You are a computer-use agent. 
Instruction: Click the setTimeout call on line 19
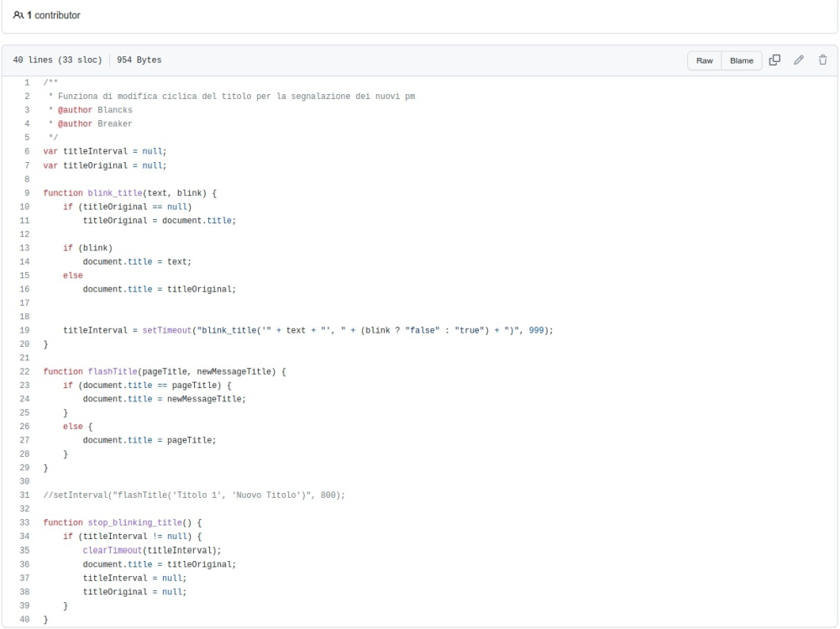click(308, 331)
